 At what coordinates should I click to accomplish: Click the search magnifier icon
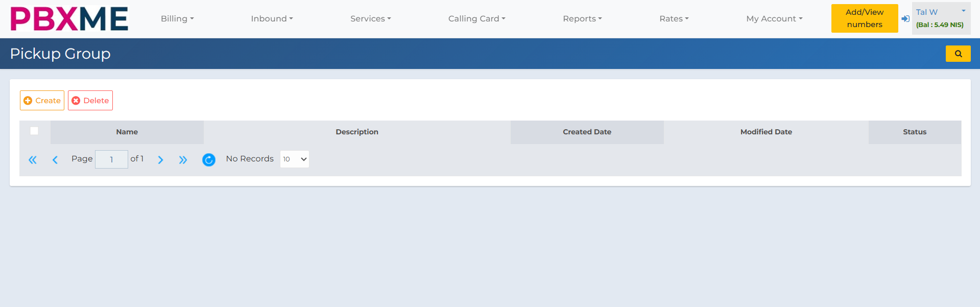[x=958, y=54]
